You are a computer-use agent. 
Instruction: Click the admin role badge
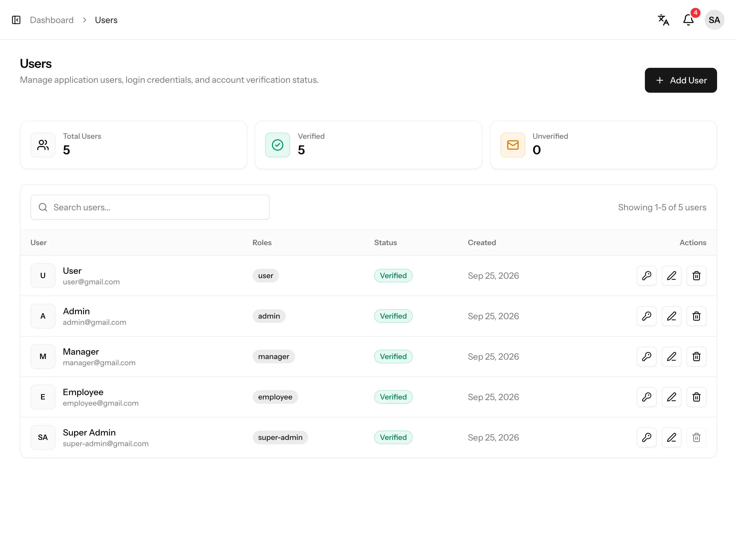point(269,316)
